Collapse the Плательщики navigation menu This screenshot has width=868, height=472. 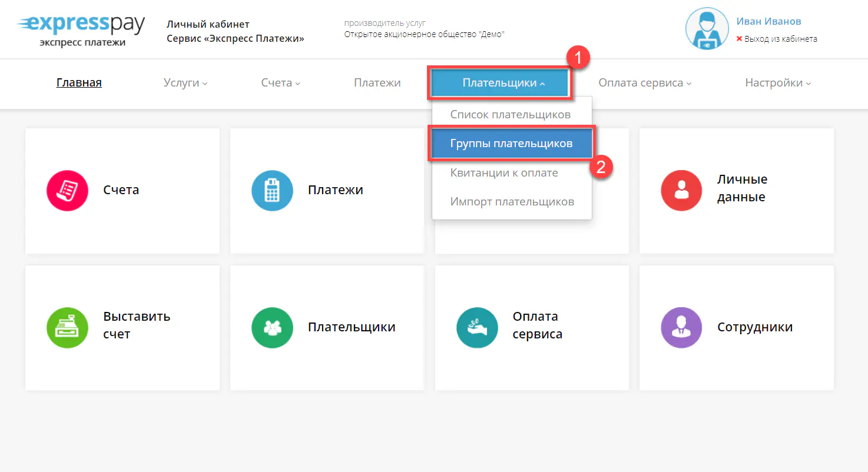click(x=500, y=83)
